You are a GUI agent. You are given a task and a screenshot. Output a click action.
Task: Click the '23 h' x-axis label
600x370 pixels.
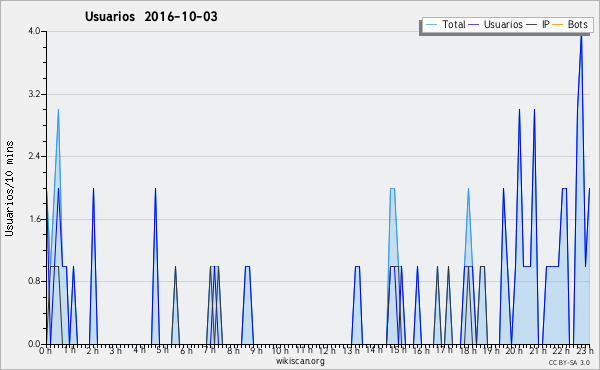[585, 350]
